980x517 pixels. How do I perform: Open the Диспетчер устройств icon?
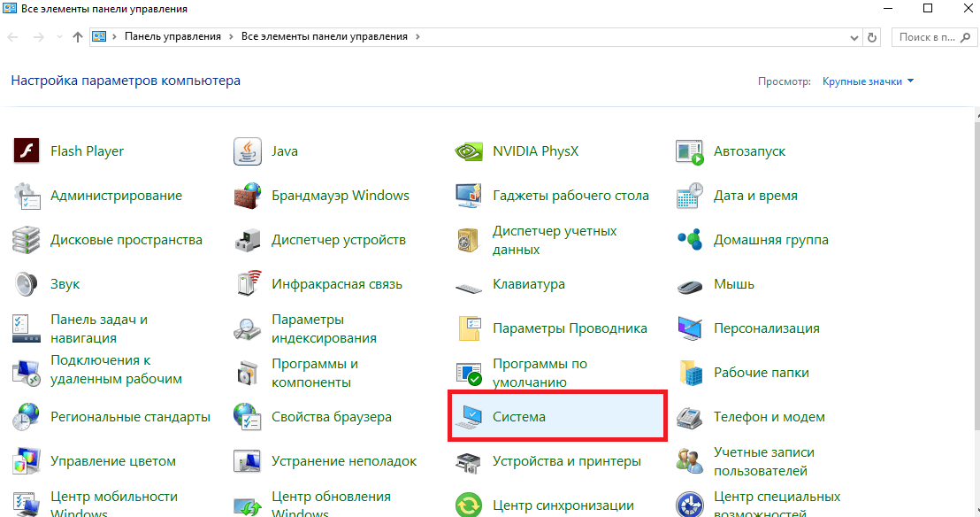tap(248, 240)
